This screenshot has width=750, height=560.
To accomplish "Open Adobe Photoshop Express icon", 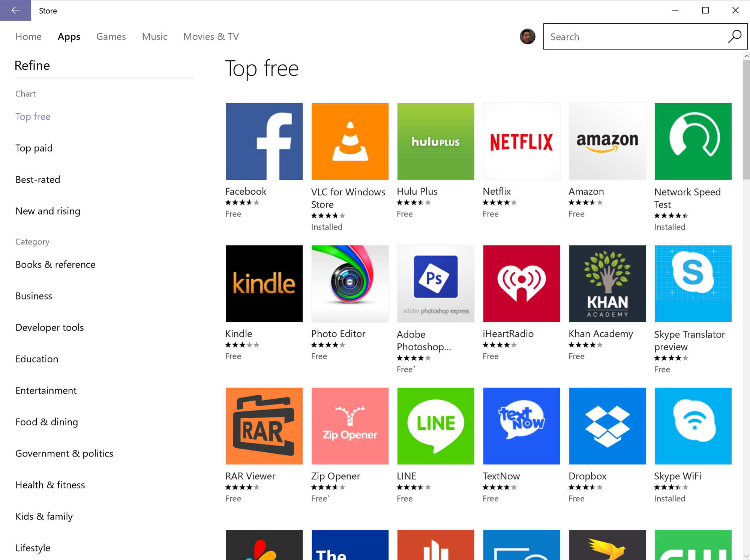I will (x=435, y=284).
